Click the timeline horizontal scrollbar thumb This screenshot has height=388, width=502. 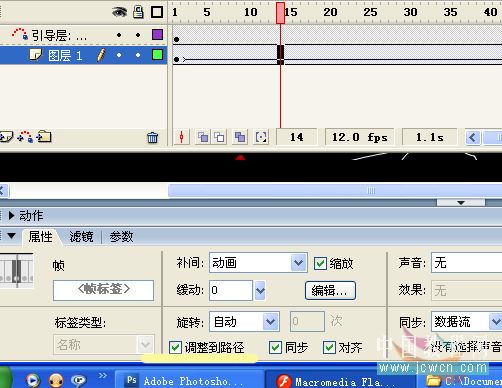[493, 137]
